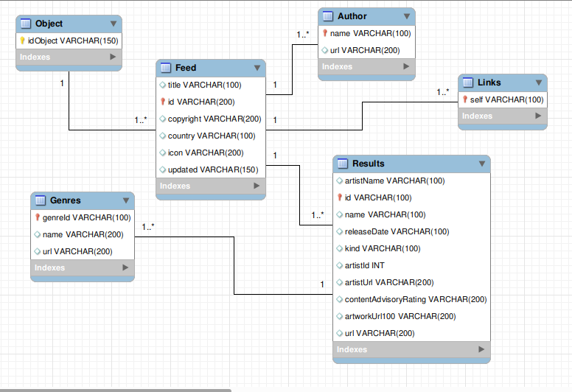
Task: Expand Indexes section of Genres table
Action: tap(125, 267)
